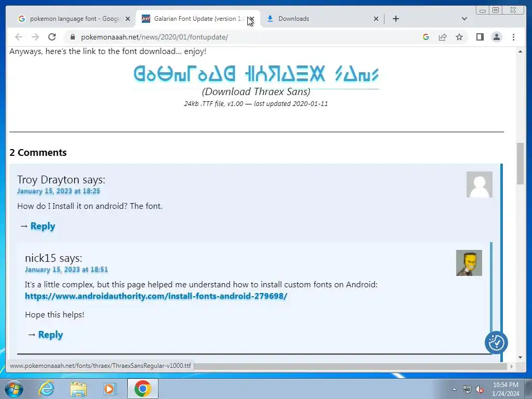532x399 pixels.
Task: Click the (Download Thraex Sans) text link
Action: pyautogui.click(x=256, y=91)
